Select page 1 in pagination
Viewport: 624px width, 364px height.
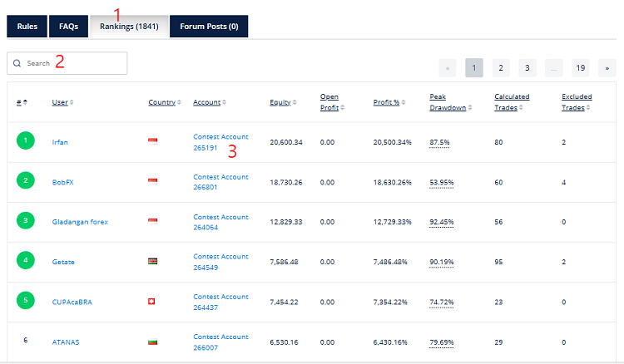pos(474,68)
